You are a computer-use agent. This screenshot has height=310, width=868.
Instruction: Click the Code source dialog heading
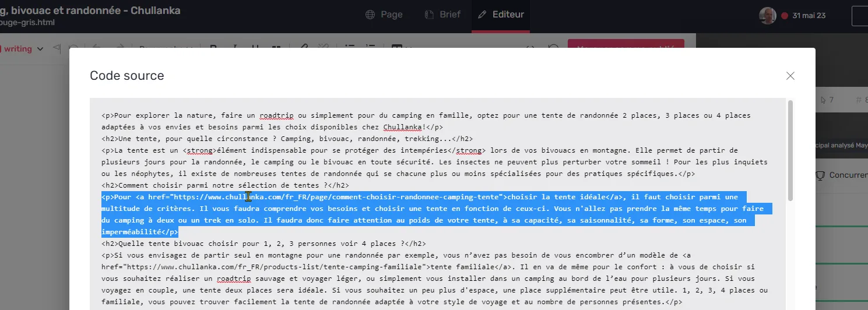127,76
